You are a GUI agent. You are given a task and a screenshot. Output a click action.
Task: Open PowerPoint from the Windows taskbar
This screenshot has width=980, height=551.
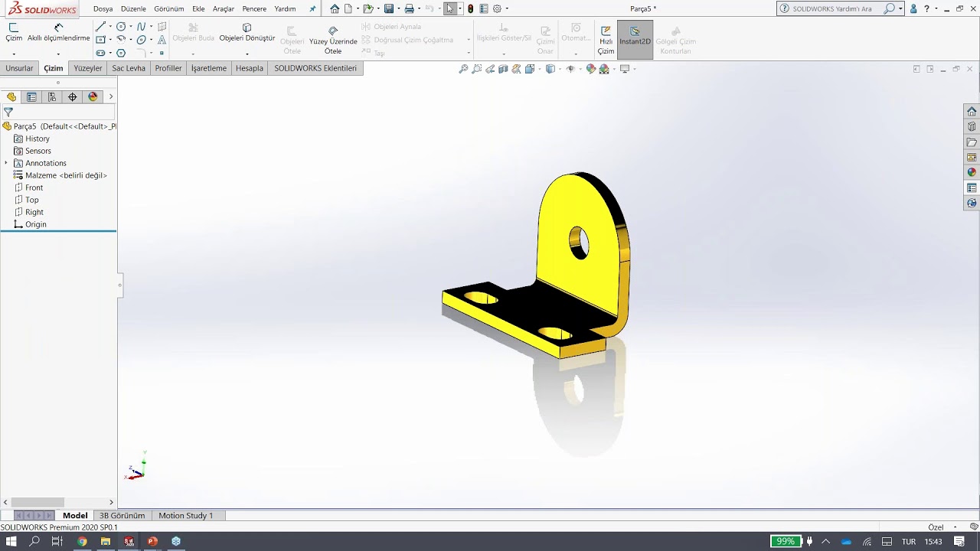pos(152,541)
